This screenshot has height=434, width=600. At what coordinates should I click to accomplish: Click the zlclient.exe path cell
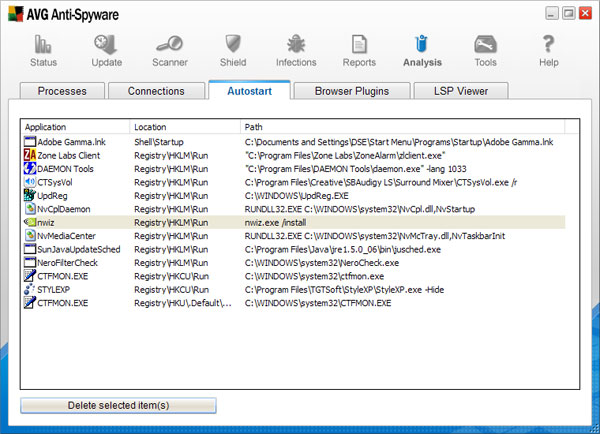click(345, 155)
